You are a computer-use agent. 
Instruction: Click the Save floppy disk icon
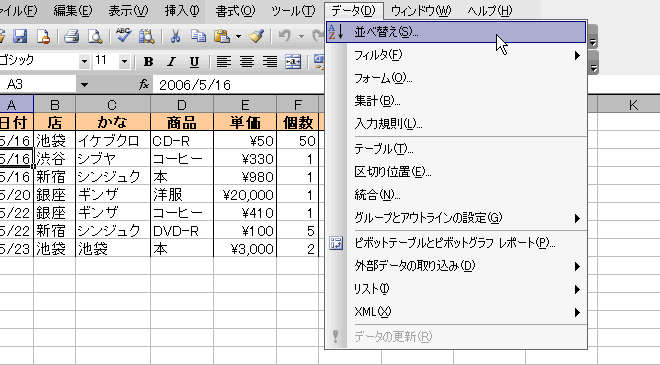pyautogui.click(x=20, y=36)
